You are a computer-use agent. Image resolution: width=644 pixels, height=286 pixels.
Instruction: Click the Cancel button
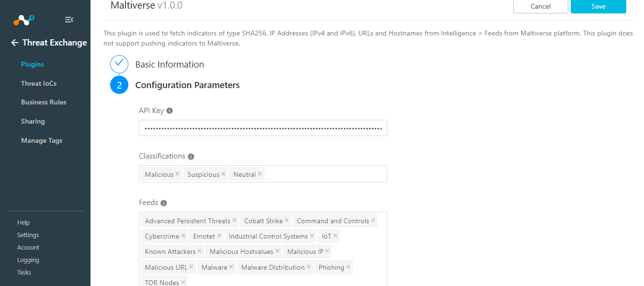pyautogui.click(x=541, y=6)
